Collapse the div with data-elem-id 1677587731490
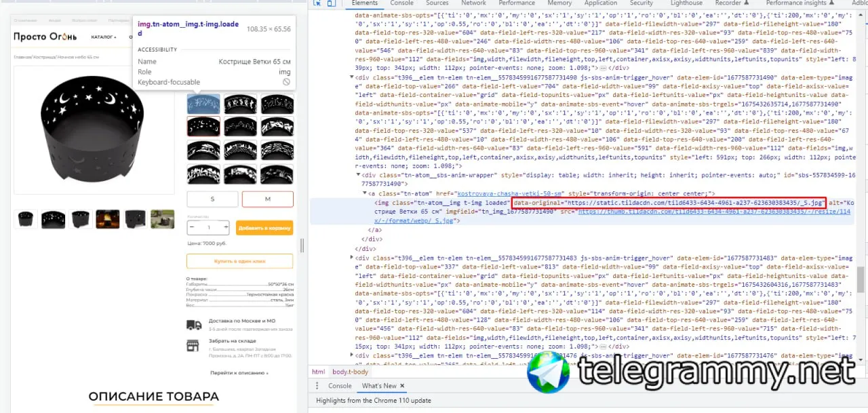The height and width of the screenshot is (413, 868). [351, 78]
